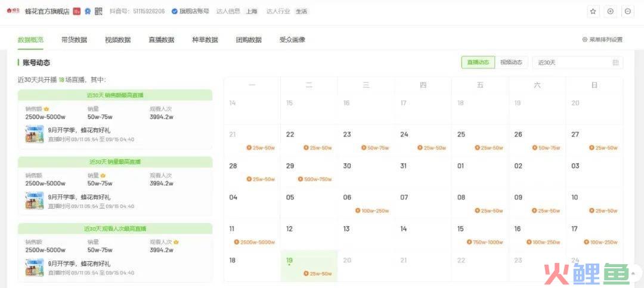Click the 账号动态 section heading
Image resolution: width=644 pixels, height=288 pixels.
tap(36, 63)
